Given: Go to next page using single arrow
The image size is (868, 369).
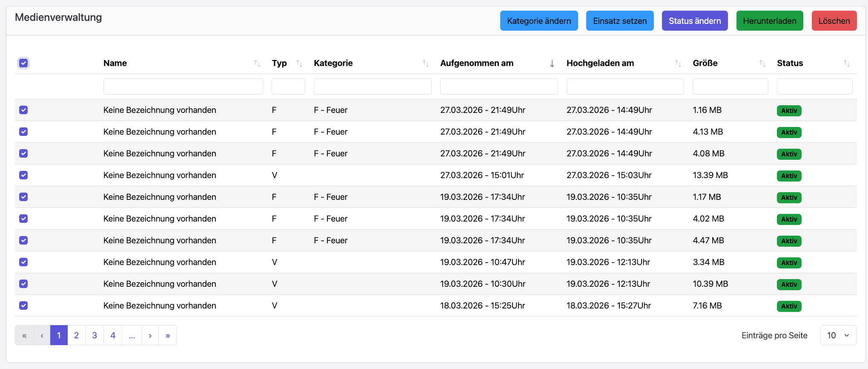Looking at the screenshot, I should click(150, 335).
